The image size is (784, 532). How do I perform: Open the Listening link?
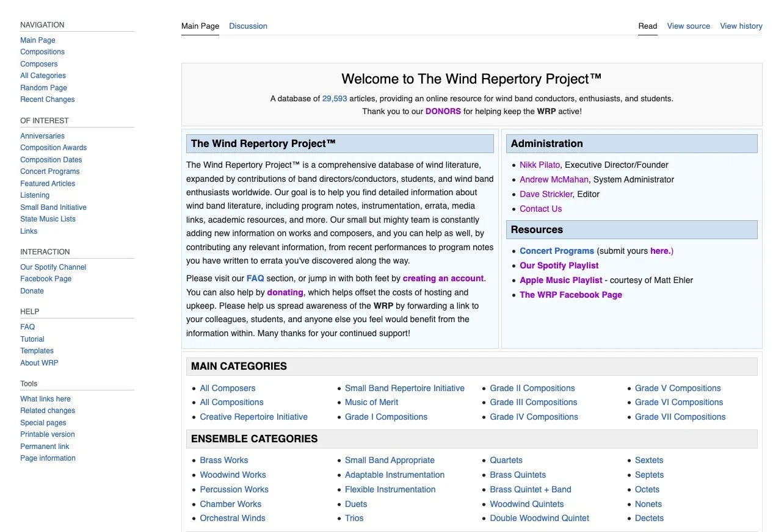(x=35, y=195)
